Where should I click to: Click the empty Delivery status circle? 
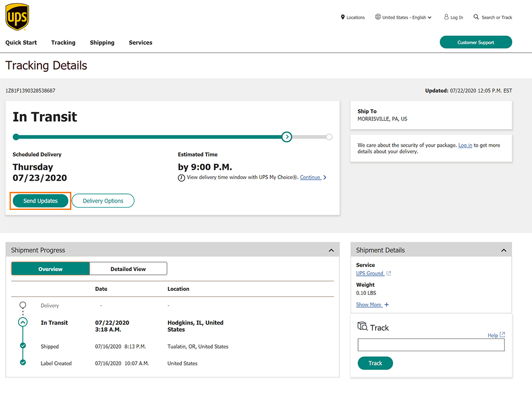coord(23,305)
